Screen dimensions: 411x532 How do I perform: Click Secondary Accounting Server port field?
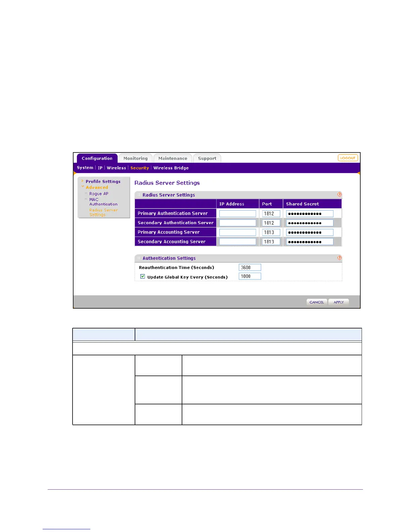[x=271, y=242]
